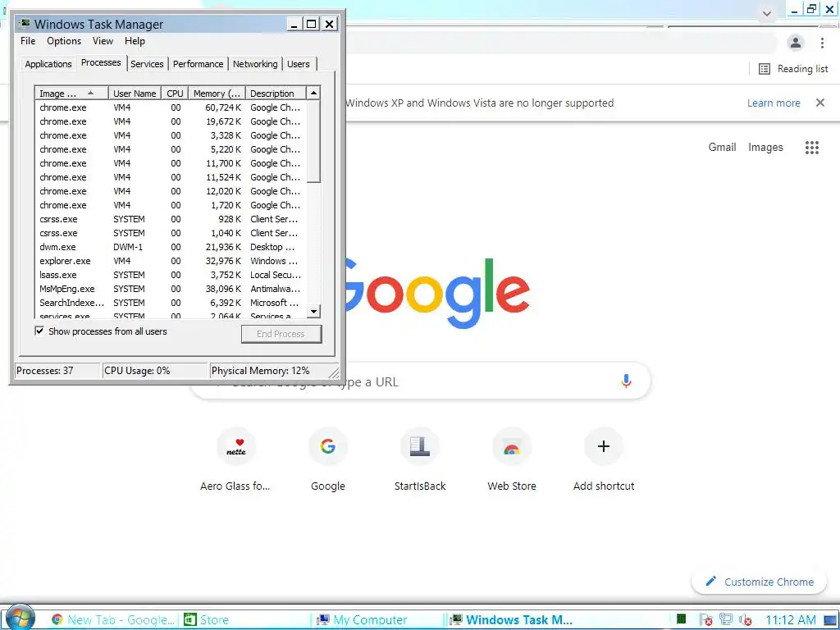
Task: Start voice search with microphone icon
Action: point(626,381)
